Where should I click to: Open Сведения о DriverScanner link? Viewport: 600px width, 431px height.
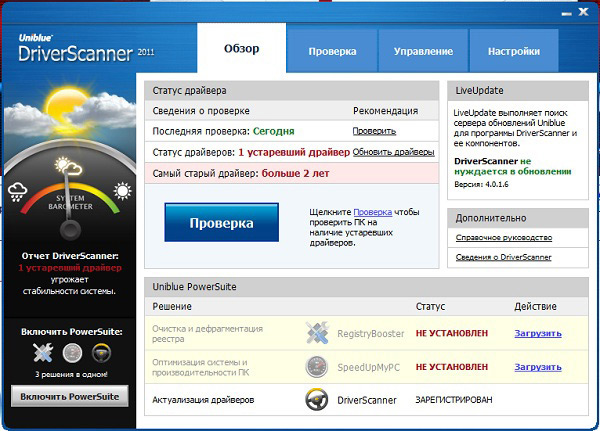coord(503,257)
